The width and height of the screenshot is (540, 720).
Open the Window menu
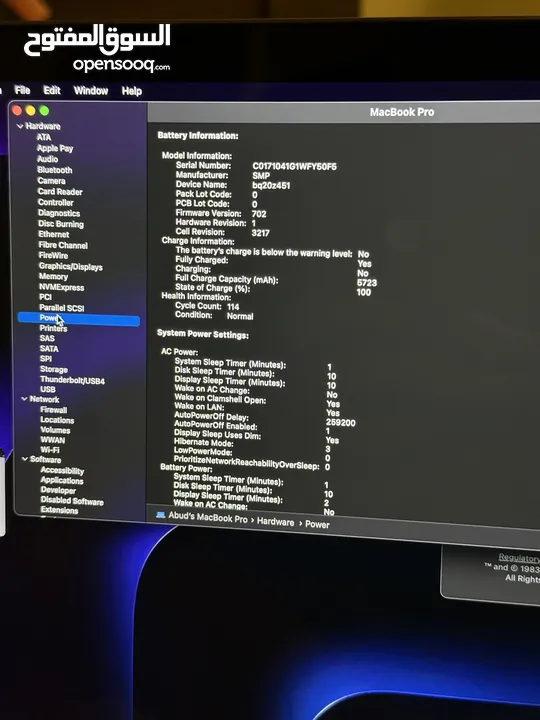click(91, 90)
